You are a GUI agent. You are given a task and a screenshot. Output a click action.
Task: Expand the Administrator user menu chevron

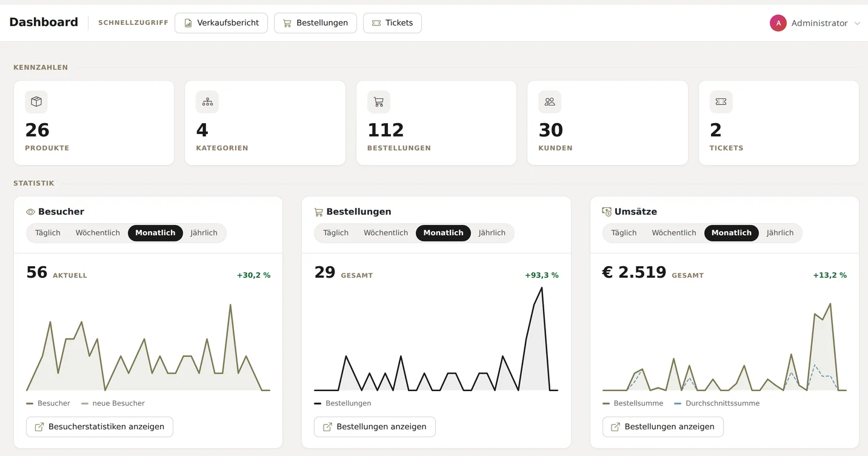click(857, 24)
